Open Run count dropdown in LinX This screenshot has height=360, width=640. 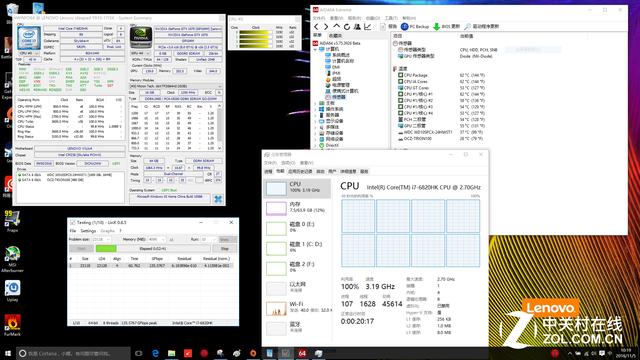click(x=208, y=240)
